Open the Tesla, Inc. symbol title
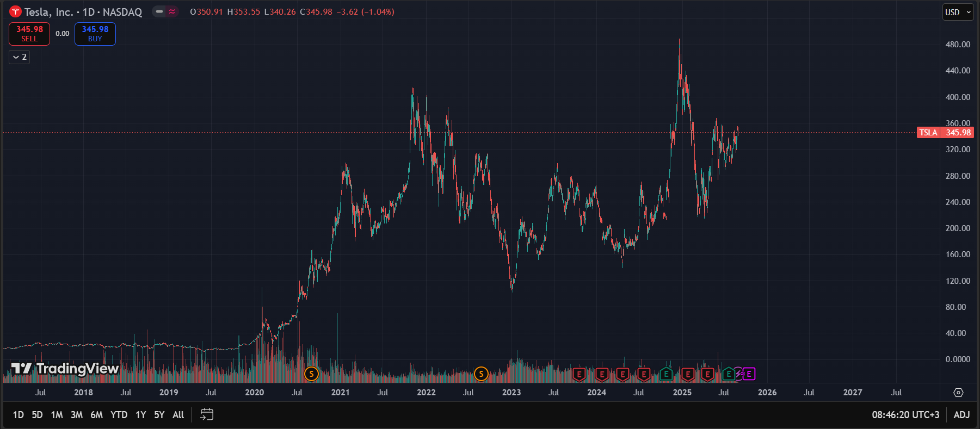Image resolution: width=980 pixels, height=429 pixels. pyautogui.click(x=83, y=12)
